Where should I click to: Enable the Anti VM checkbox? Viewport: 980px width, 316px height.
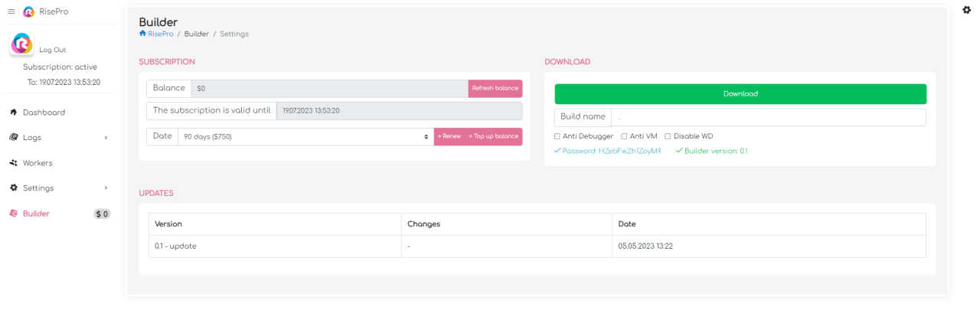pos(625,136)
